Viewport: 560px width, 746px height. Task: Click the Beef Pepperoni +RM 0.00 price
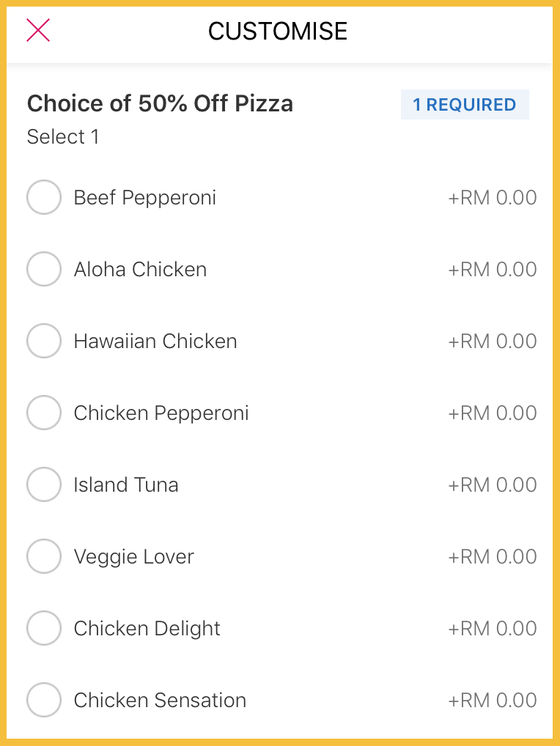pyautogui.click(x=492, y=198)
